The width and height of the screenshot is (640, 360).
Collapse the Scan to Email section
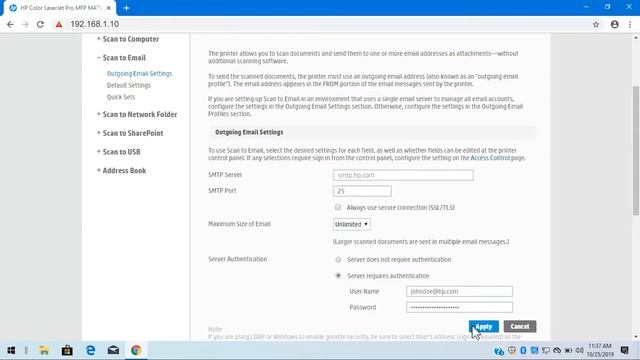(121, 58)
